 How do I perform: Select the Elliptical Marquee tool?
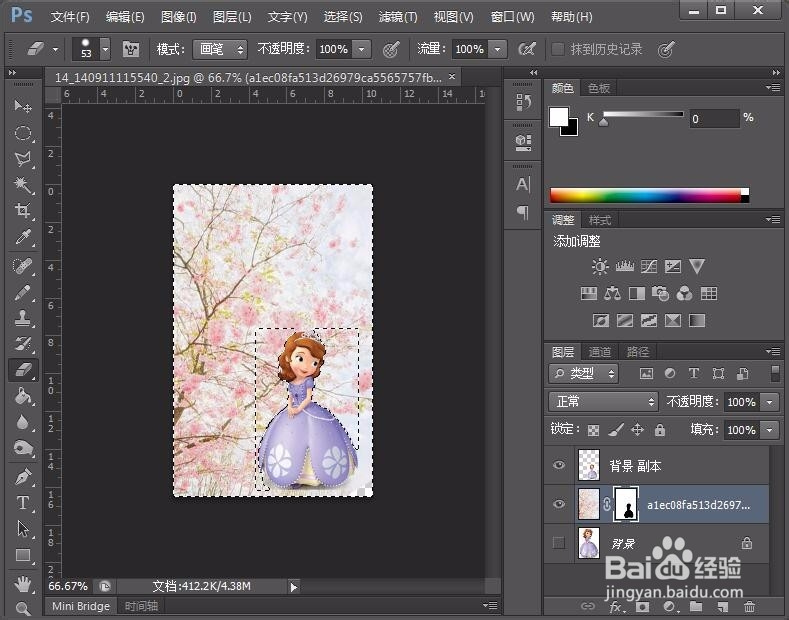(x=23, y=133)
